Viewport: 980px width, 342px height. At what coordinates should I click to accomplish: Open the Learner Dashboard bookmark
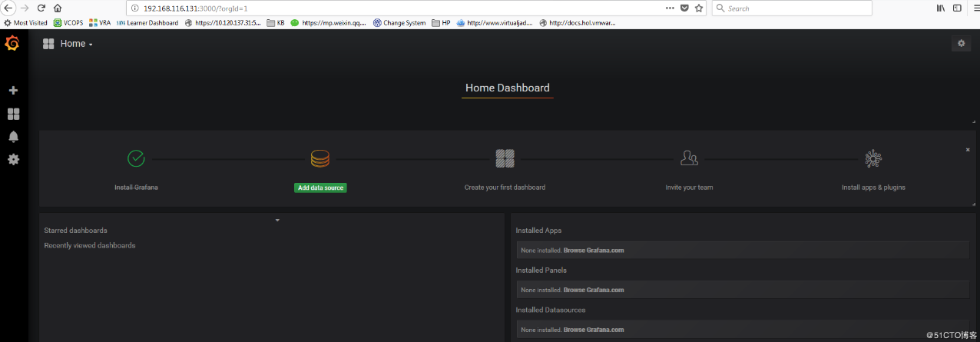click(147, 23)
